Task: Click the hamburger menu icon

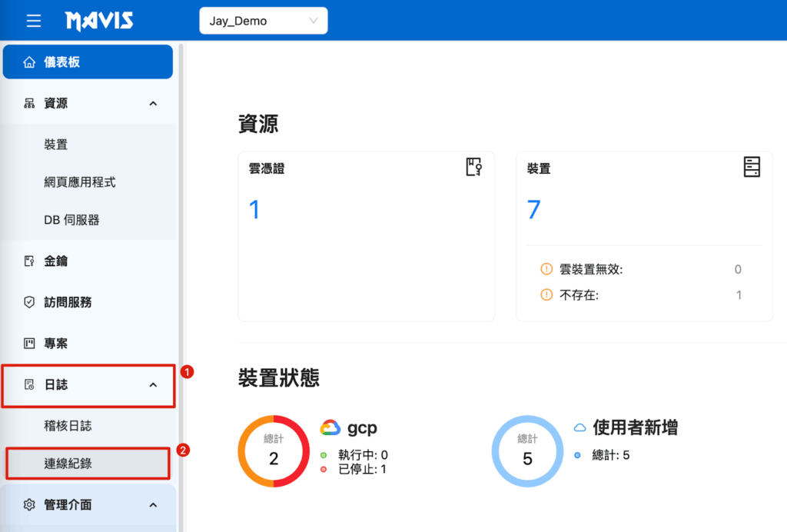Action: point(34,21)
